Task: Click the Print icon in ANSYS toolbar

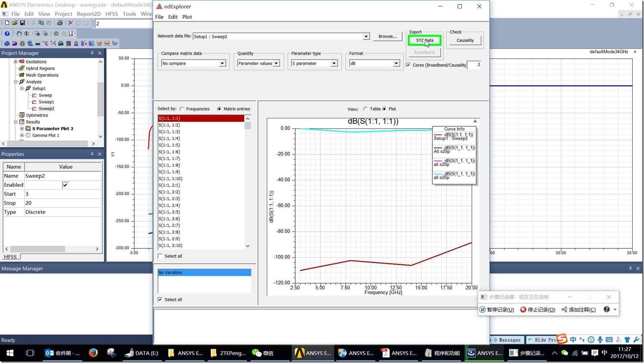Action: pyautogui.click(x=59, y=23)
